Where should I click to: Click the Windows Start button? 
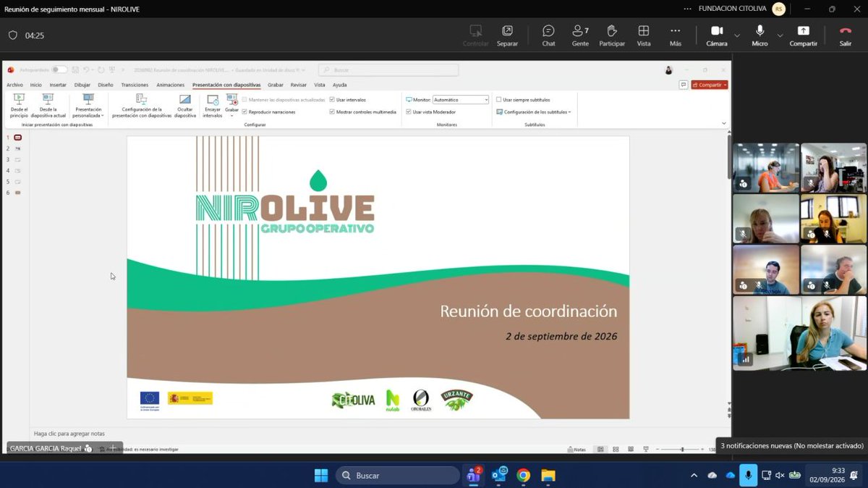[x=320, y=475]
